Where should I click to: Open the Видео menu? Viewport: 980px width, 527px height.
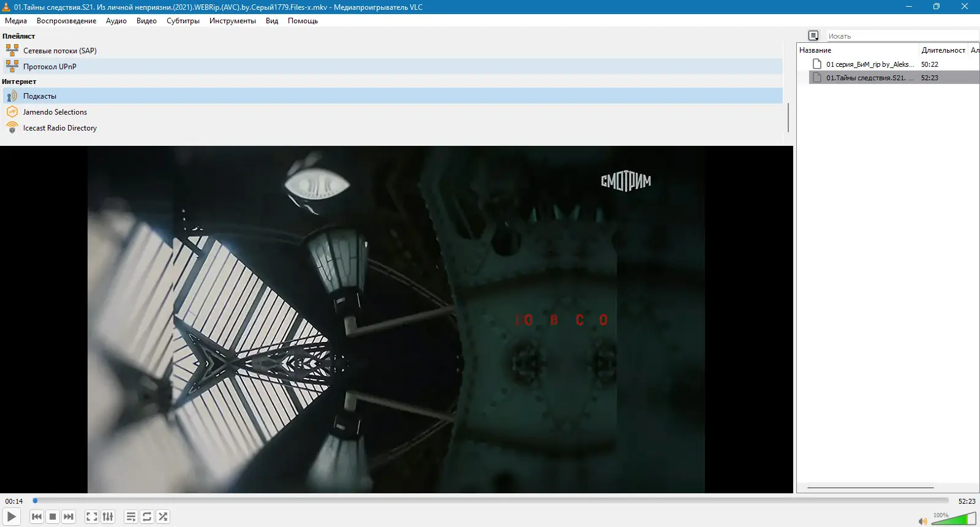point(146,21)
